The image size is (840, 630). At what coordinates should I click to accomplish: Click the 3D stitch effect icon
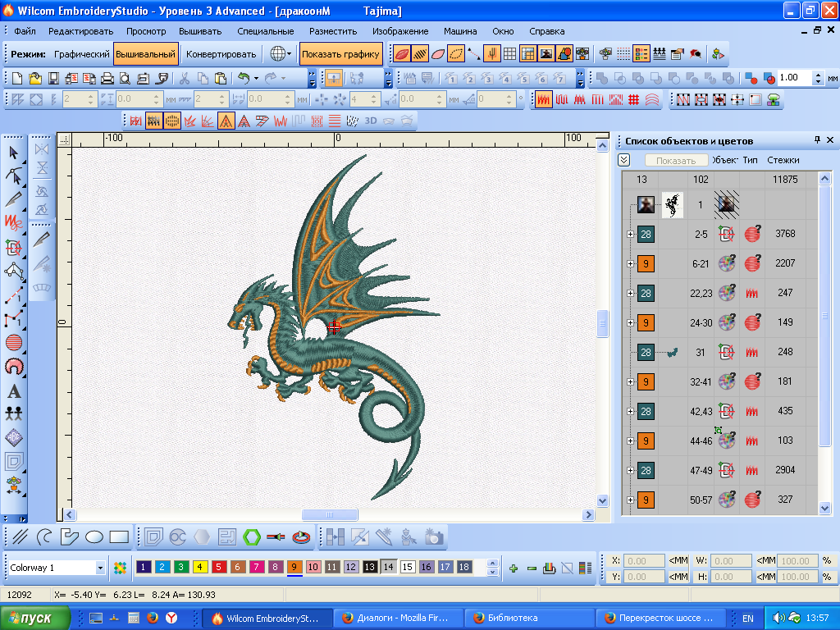(370, 121)
